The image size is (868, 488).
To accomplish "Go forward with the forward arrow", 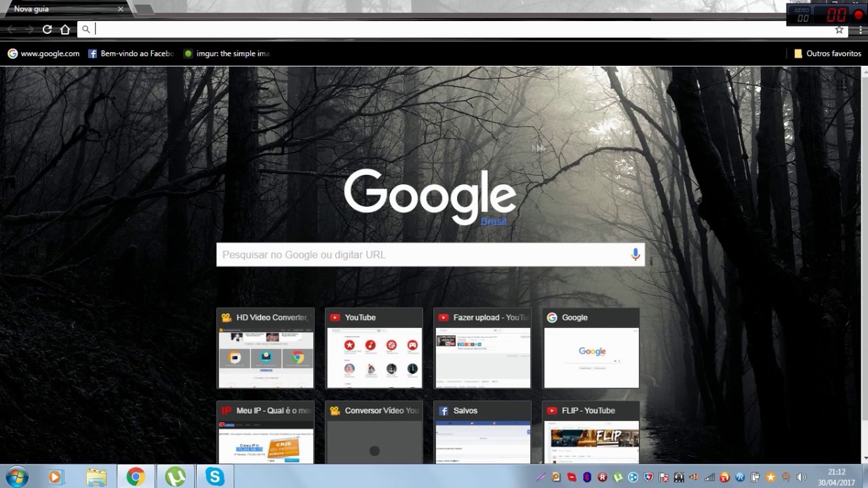I will point(29,29).
